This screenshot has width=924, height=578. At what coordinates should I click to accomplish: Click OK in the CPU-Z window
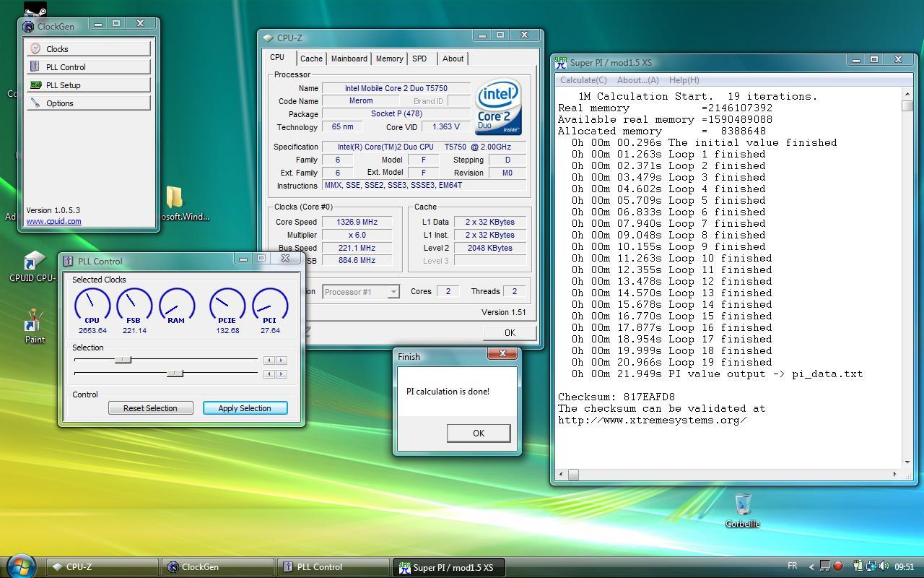[x=510, y=332]
